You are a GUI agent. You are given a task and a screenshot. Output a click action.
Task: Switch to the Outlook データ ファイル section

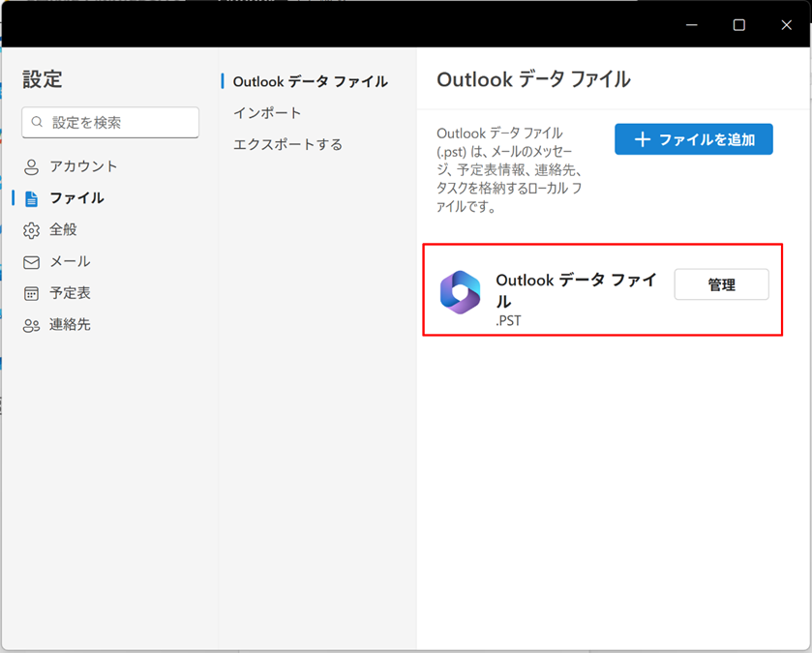(310, 82)
